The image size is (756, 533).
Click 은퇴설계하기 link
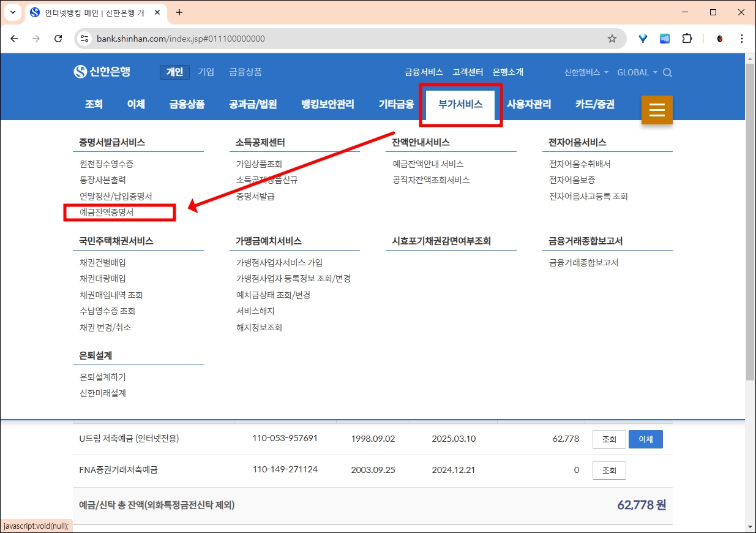[102, 377]
